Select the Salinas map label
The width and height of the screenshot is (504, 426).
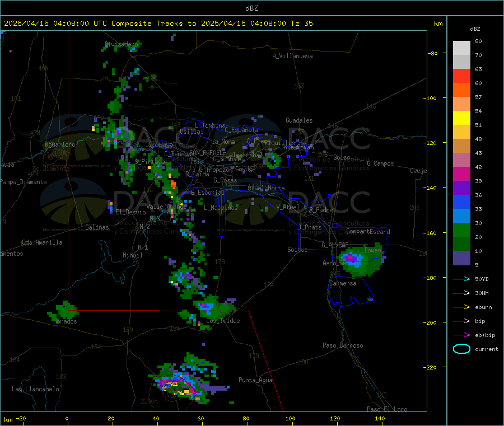[97, 227]
